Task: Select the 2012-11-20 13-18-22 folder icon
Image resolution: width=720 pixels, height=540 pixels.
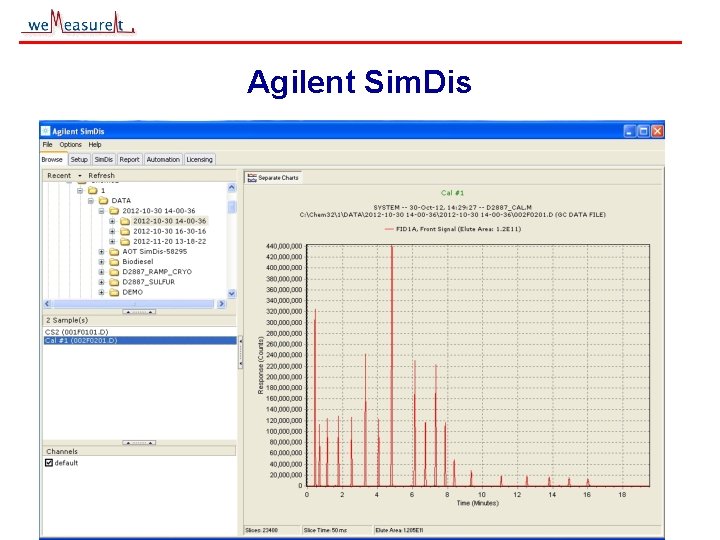Action: tap(125, 241)
